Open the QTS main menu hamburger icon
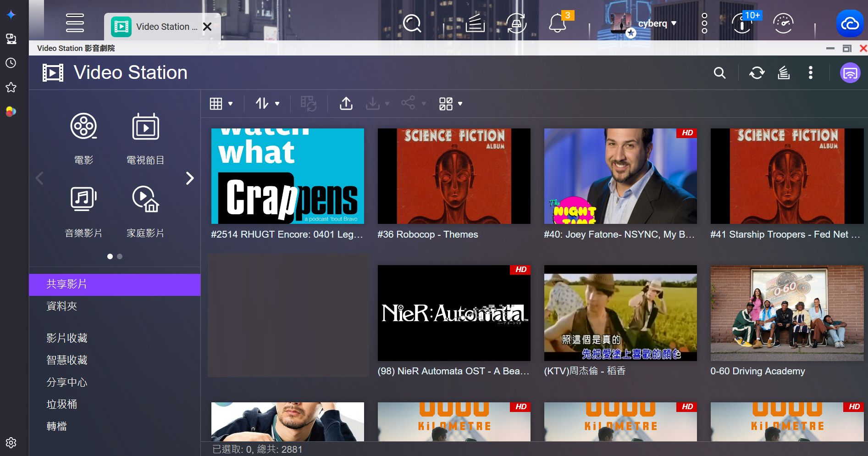The width and height of the screenshot is (868, 456). click(x=75, y=23)
